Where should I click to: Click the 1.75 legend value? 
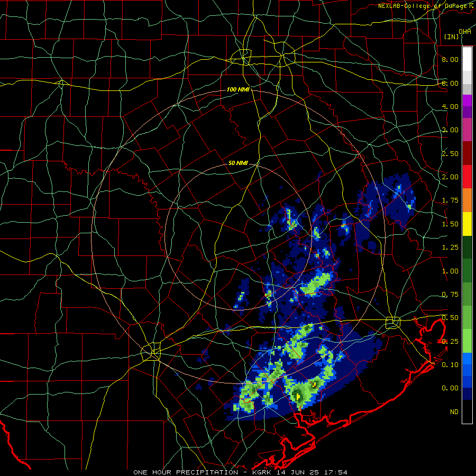click(x=450, y=200)
